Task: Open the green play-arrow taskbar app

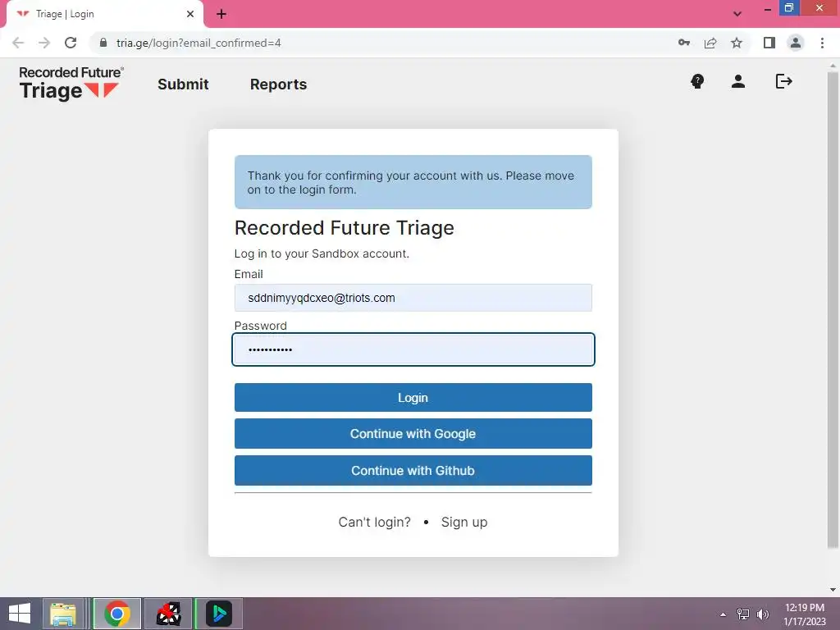Action: 219,614
